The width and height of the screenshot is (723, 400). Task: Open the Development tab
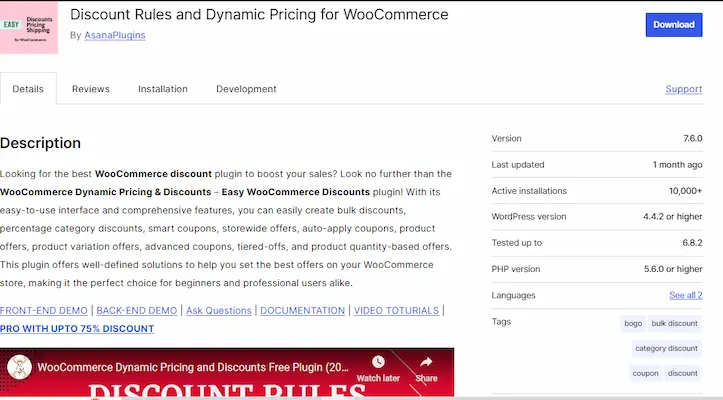pyautogui.click(x=246, y=89)
